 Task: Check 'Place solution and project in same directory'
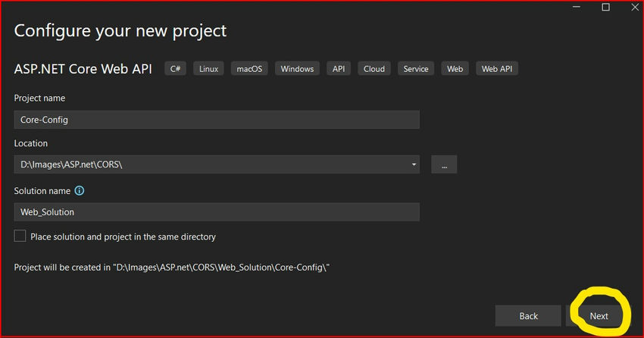[x=20, y=236]
